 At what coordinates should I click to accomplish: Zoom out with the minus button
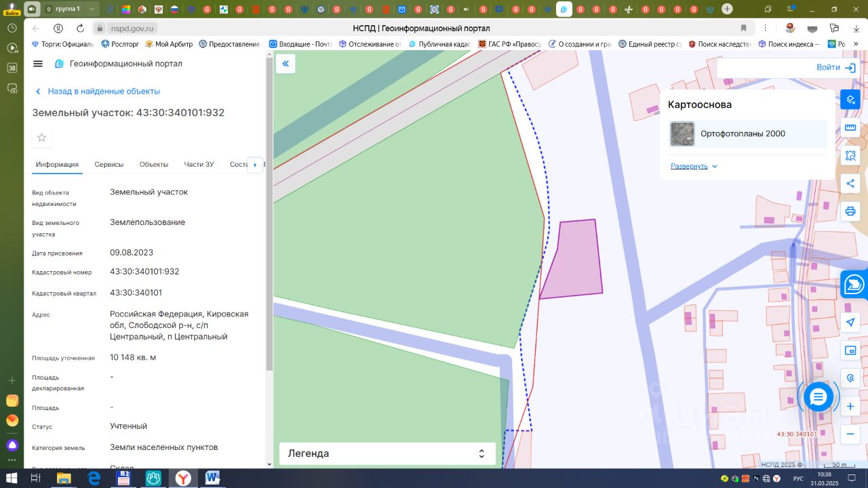click(x=850, y=434)
